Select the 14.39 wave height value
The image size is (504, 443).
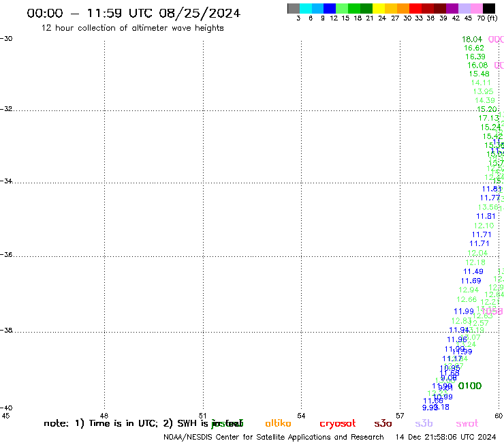[x=485, y=100]
